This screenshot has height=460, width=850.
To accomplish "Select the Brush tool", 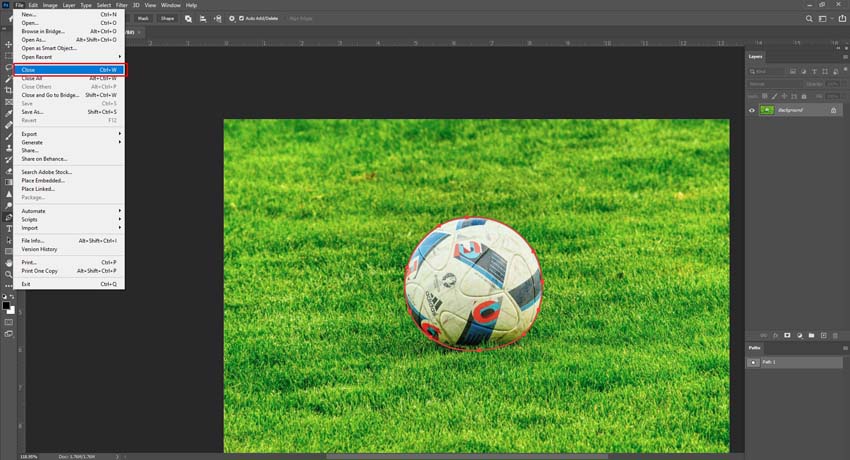I will tap(8, 137).
